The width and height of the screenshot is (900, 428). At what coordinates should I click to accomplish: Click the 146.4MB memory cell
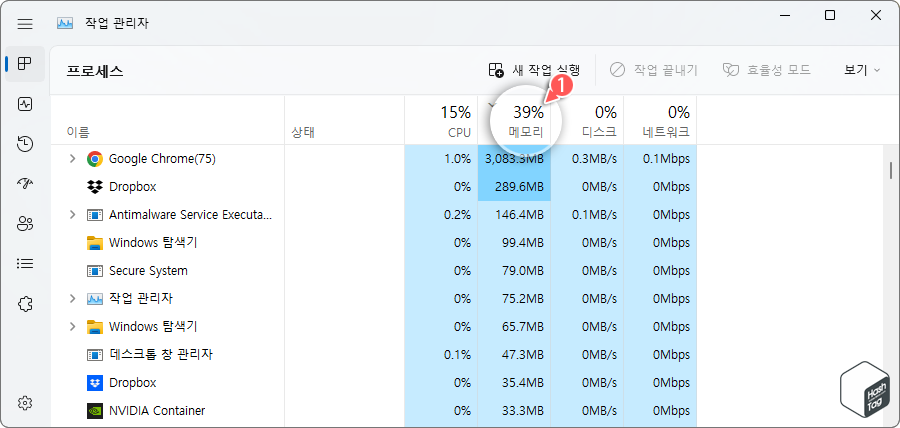coord(514,215)
